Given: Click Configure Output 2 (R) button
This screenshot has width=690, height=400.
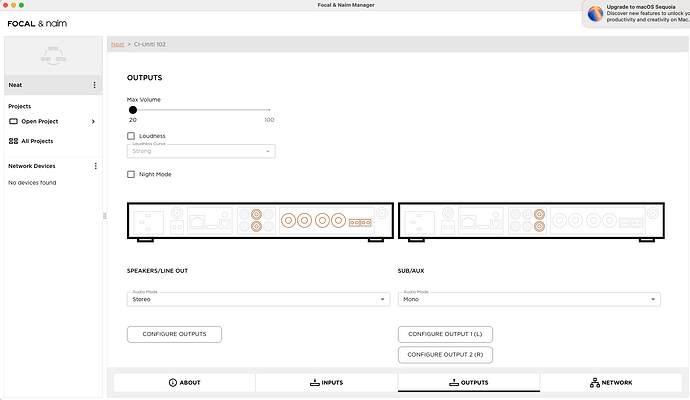Looking at the screenshot, I should tap(445, 355).
